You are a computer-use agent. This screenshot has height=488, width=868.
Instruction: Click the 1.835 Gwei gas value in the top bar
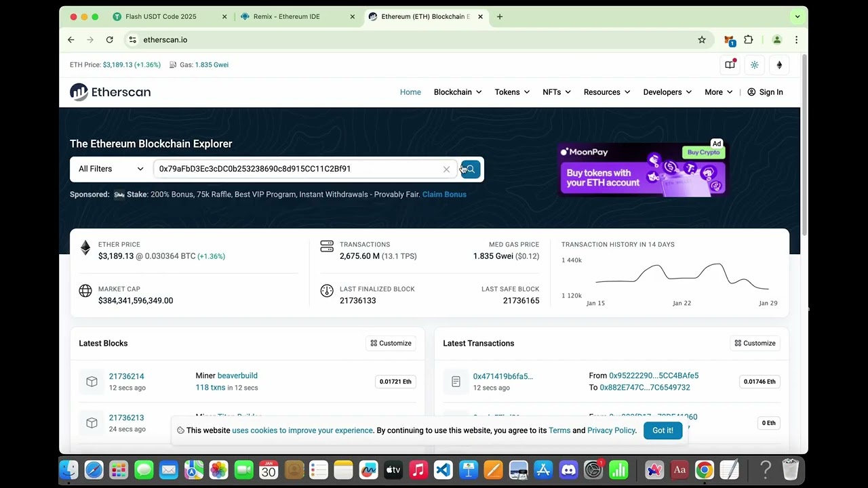click(212, 65)
